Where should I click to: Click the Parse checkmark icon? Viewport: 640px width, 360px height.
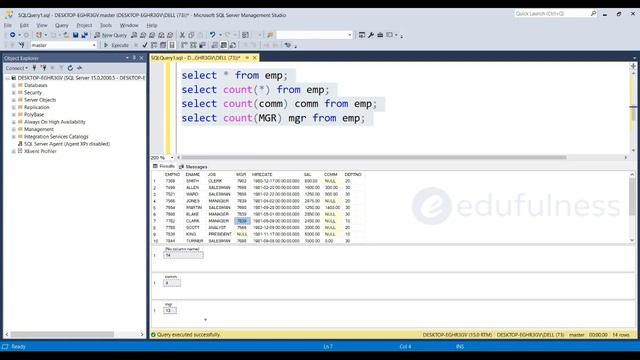pos(144,45)
